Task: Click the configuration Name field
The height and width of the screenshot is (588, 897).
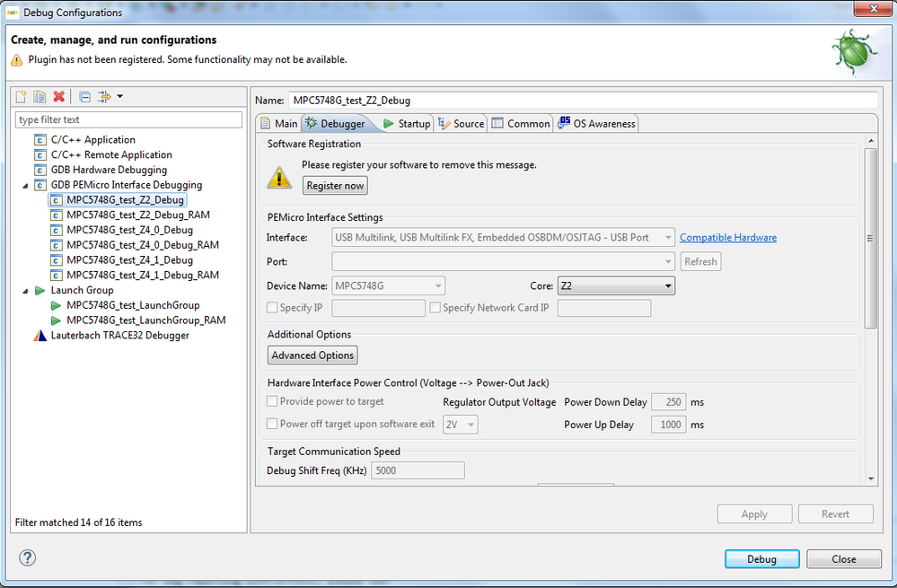Action: click(x=583, y=101)
